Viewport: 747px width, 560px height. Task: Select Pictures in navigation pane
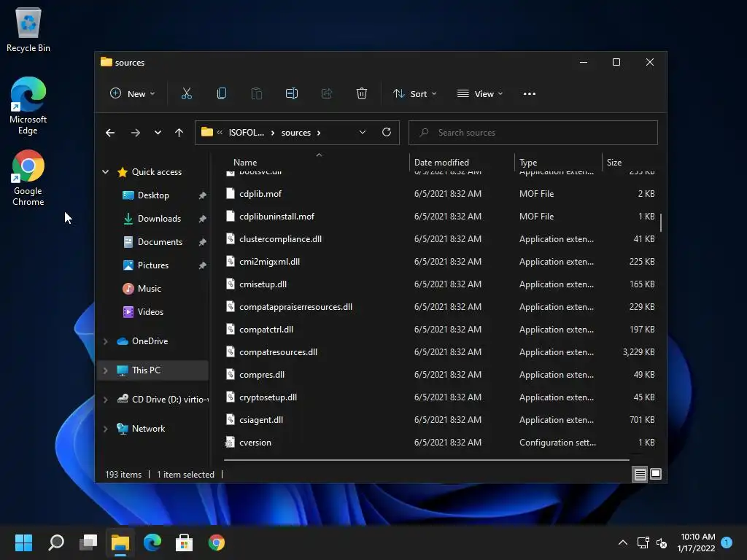coord(153,265)
